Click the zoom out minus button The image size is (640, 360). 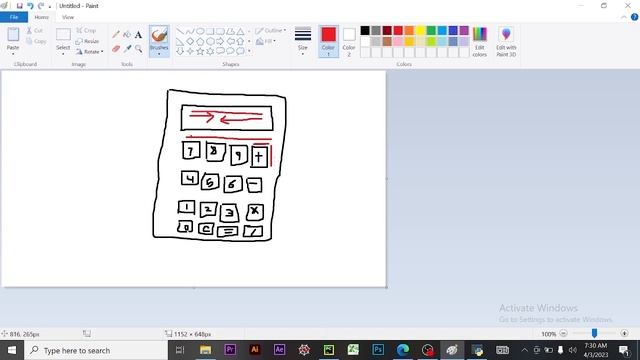(563, 333)
